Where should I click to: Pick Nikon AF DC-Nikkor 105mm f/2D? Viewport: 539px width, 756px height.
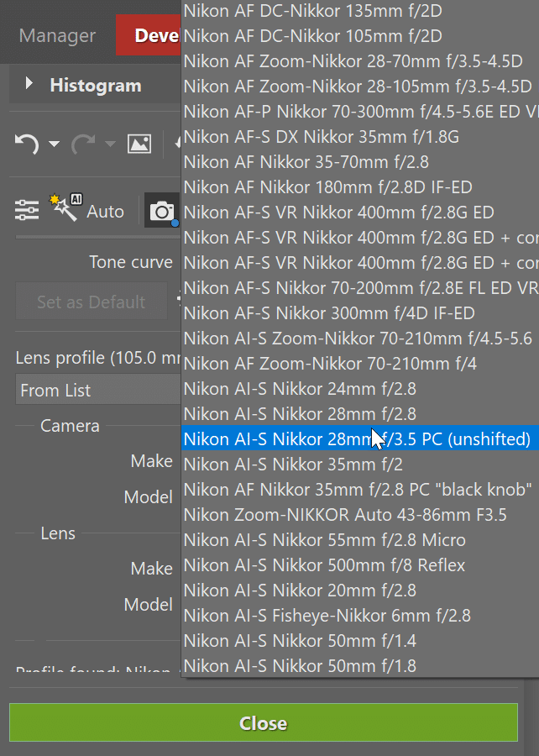click(x=312, y=36)
